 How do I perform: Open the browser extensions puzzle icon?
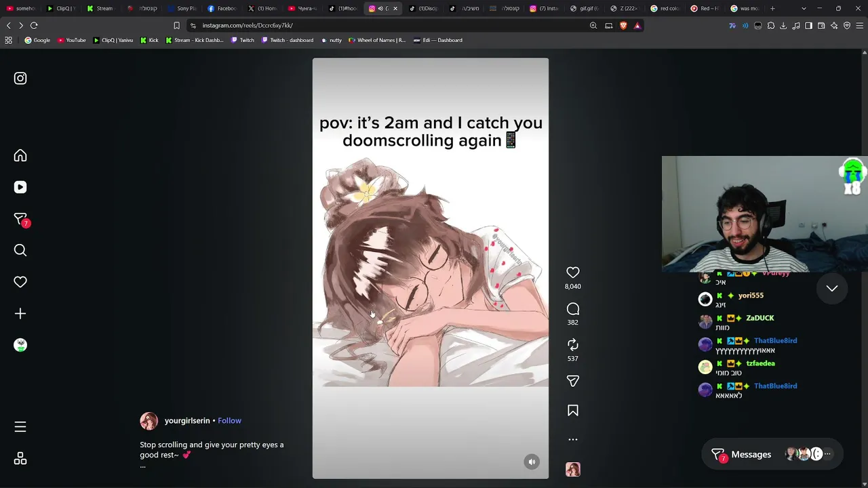(x=770, y=26)
